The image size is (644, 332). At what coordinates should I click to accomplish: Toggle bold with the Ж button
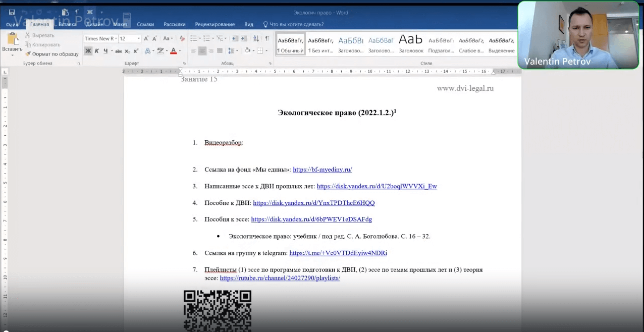pyautogui.click(x=88, y=51)
